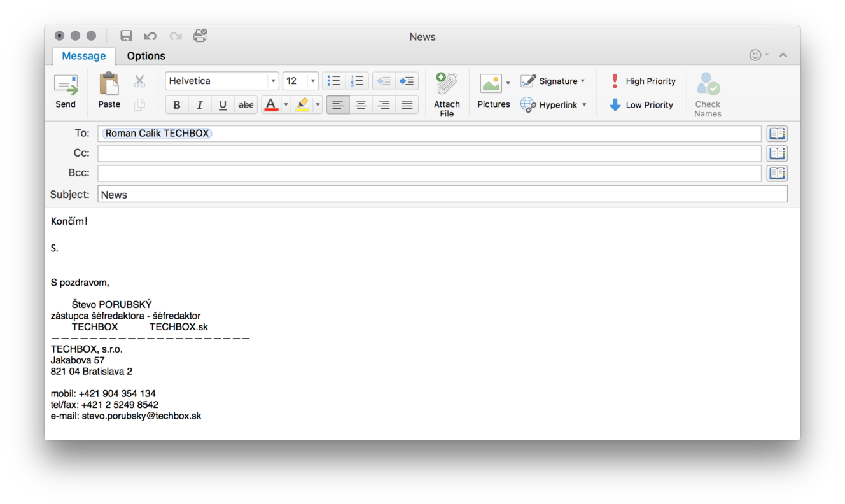Open the Pictures dropdown arrow
Image resolution: width=845 pixels, height=504 pixels.
click(508, 83)
